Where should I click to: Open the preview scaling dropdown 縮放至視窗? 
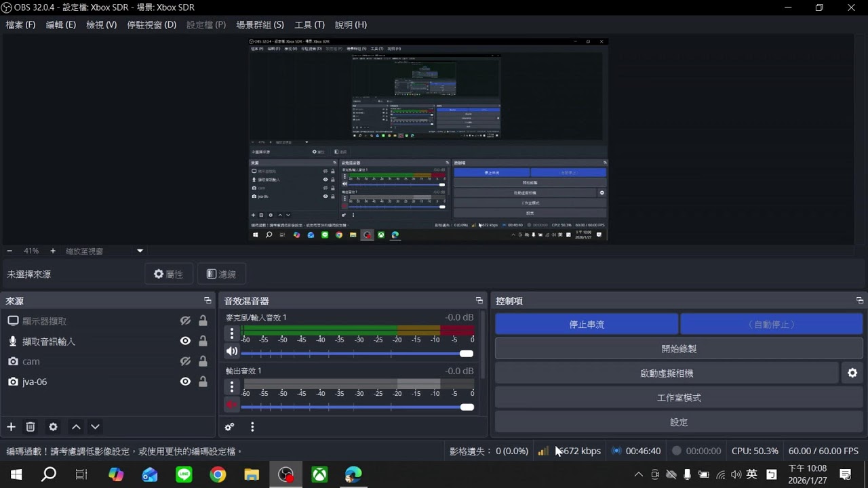[104, 251]
